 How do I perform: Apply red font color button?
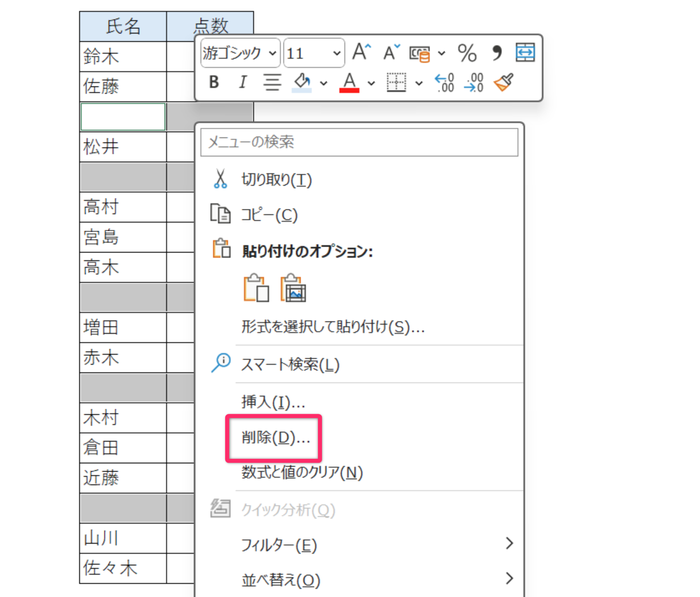click(349, 82)
